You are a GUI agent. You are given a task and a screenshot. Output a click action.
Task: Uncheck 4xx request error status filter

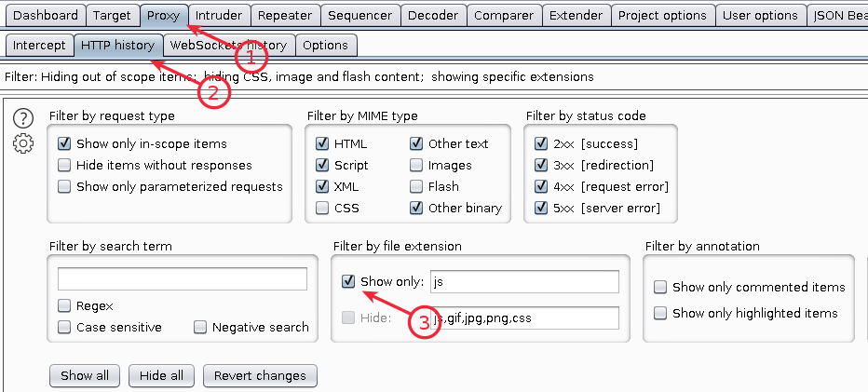(541, 187)
